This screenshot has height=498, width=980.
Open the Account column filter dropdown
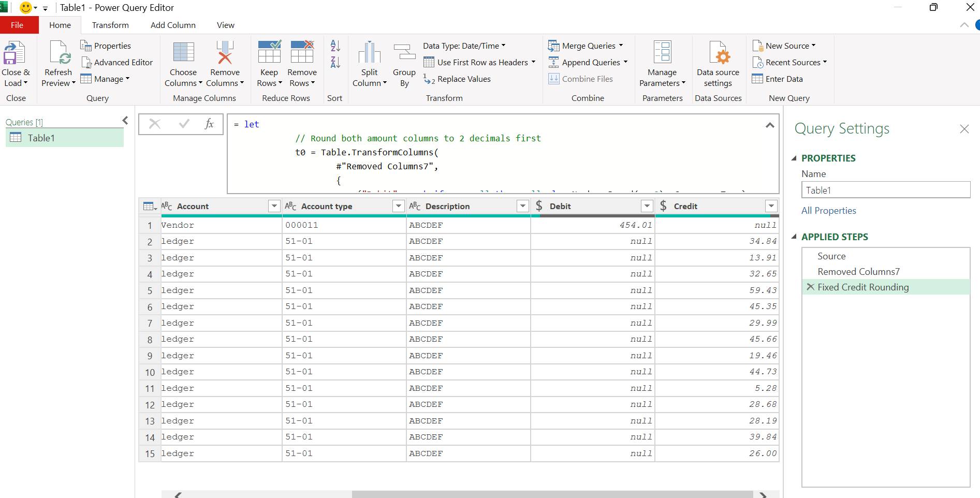coord(274,206)
